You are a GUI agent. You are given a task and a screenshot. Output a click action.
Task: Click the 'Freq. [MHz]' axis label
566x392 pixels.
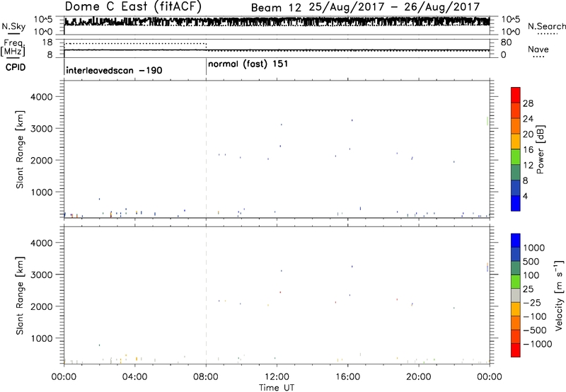pyautogui.click(x=13, y=48)
